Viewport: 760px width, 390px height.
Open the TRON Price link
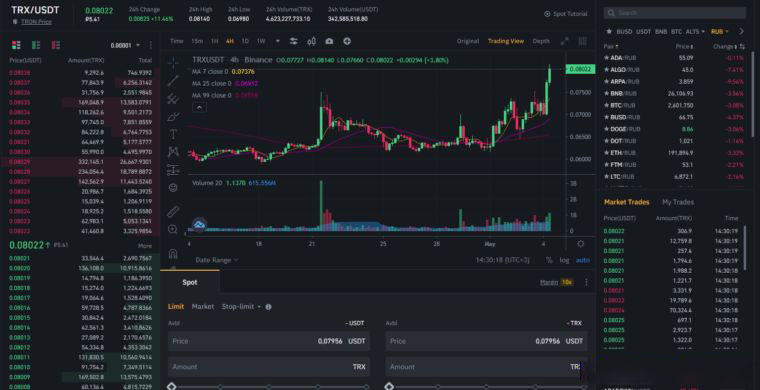[x=36, y=22]
